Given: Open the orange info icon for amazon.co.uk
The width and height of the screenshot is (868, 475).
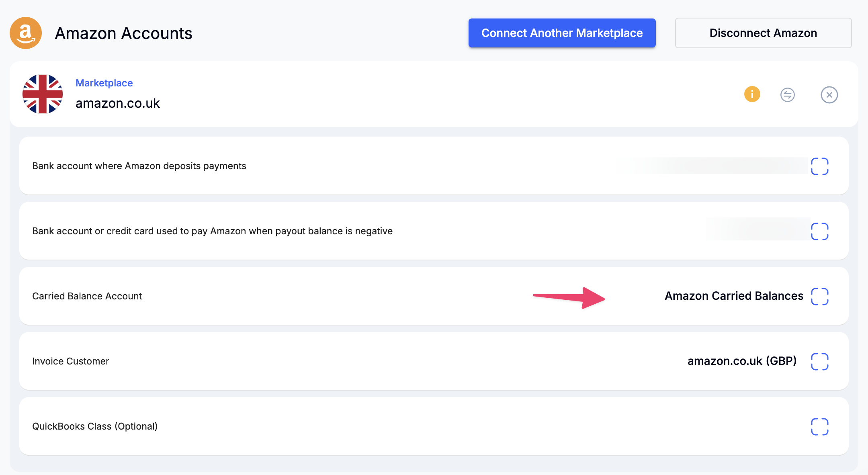Looking at the screenshot, I should [752, 94].
